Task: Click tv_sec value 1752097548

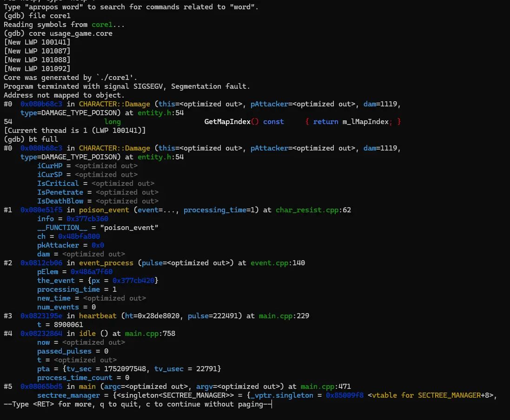Action: [x=125, y=368]
